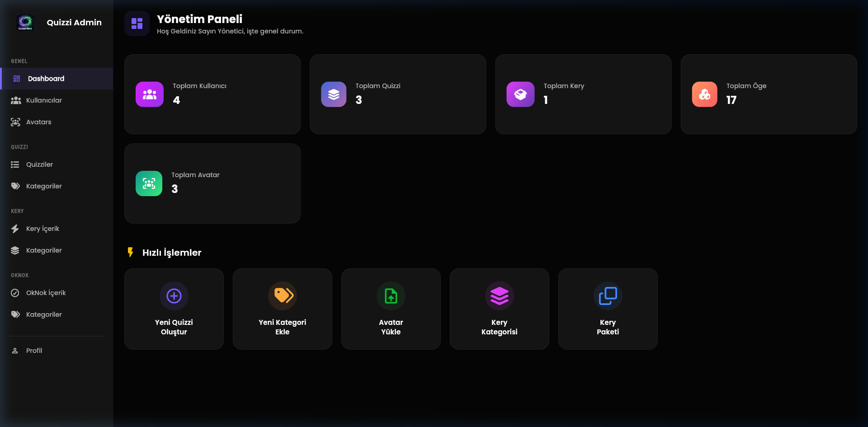Viewport: 868px width, 427px height.
Task: Open the Kullanıcılar section from sidebar
Action: click(x=43, y=100)
